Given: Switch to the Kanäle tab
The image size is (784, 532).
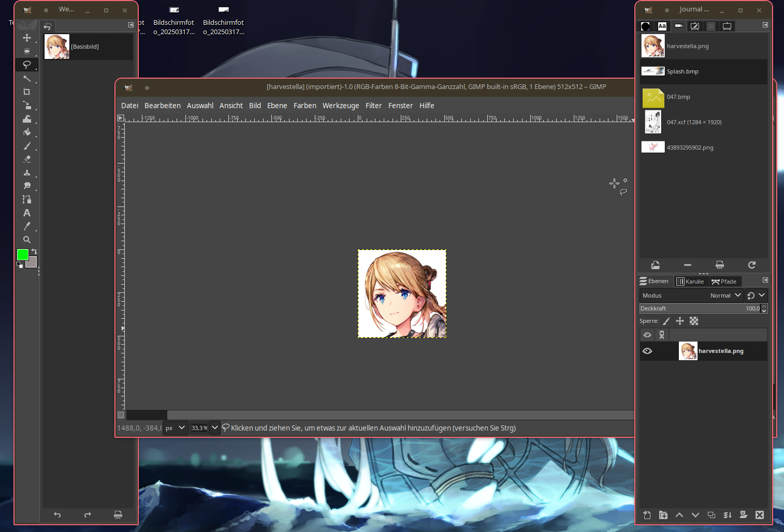Looking at the screenshot, I should [690, 282].
